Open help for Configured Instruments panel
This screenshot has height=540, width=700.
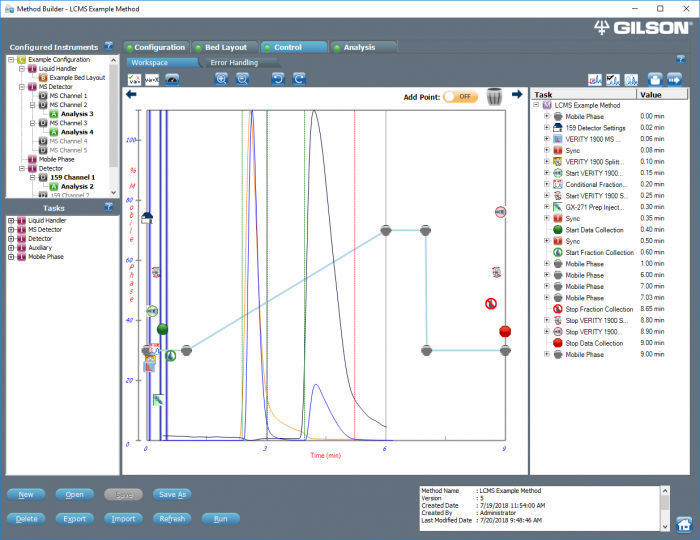tap(108, 46)
